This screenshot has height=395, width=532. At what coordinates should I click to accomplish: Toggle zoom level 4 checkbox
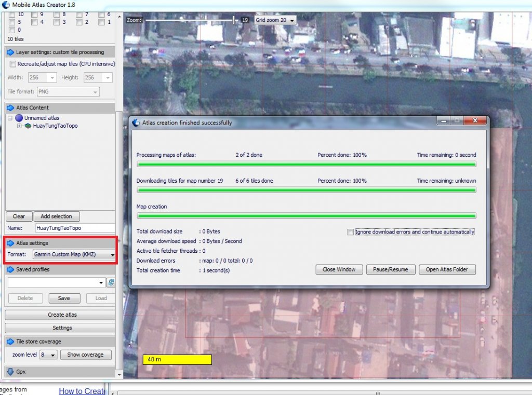pyautogui.click(x=34, y=22)
